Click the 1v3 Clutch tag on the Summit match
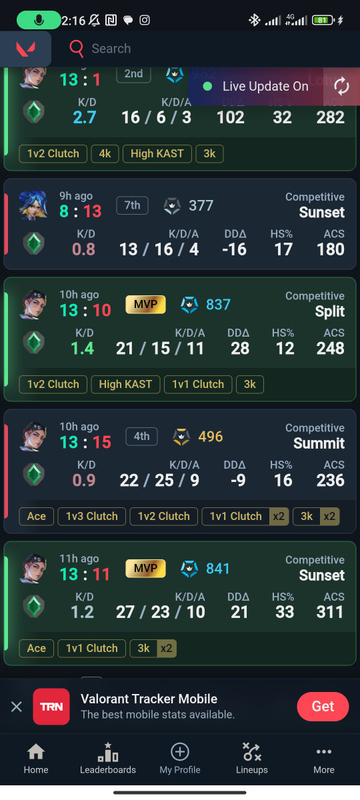 point(92,516)
